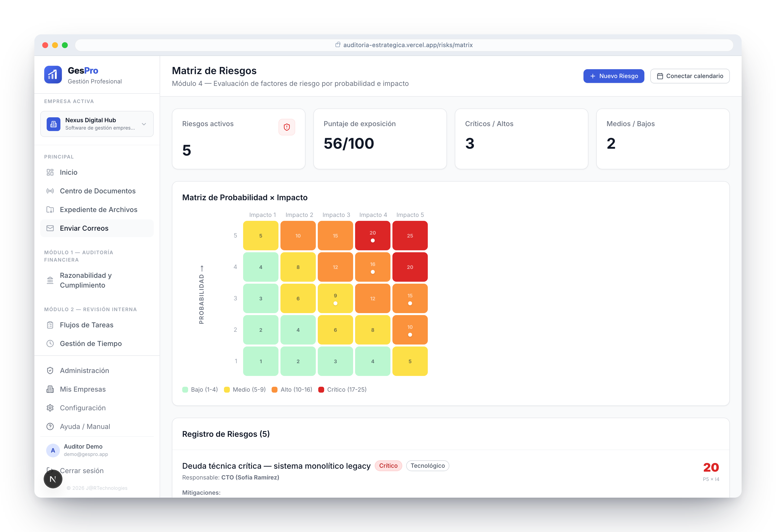The height and width of the screenshot is (532, 776).
Task: Click the risk score 20 value
Action: tap(711, 468)
